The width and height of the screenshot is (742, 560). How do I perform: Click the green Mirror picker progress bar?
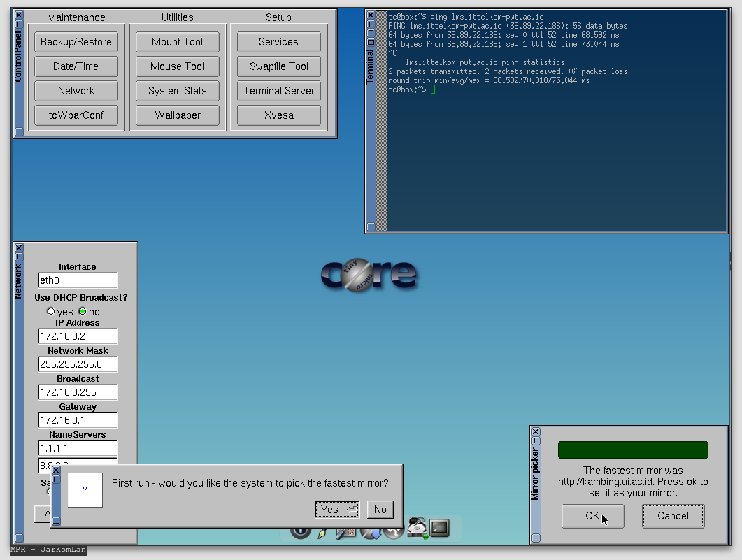pyautogui.click(x=633, y=450)
